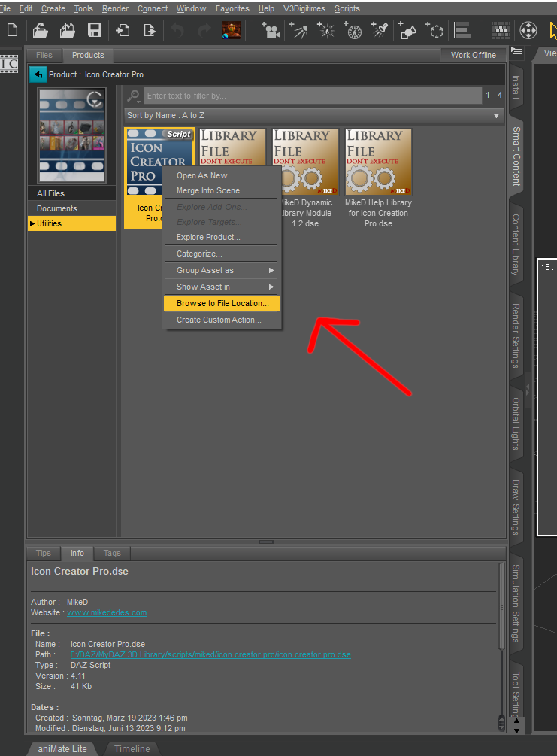Switch to the Tips tab

coord(44,553)
